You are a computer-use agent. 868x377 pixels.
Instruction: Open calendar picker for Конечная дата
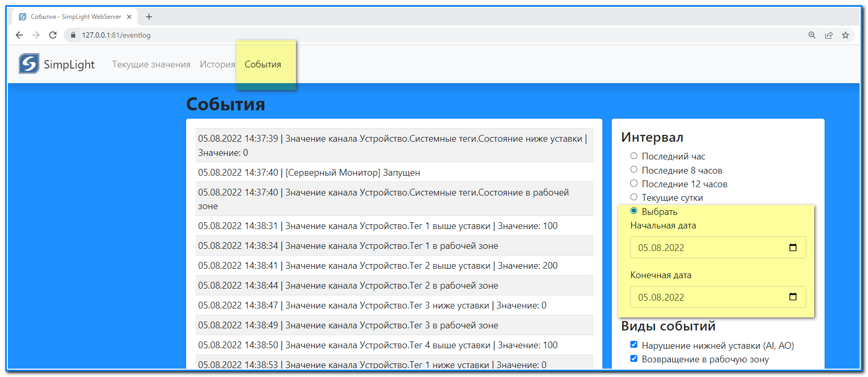[793, 297]
